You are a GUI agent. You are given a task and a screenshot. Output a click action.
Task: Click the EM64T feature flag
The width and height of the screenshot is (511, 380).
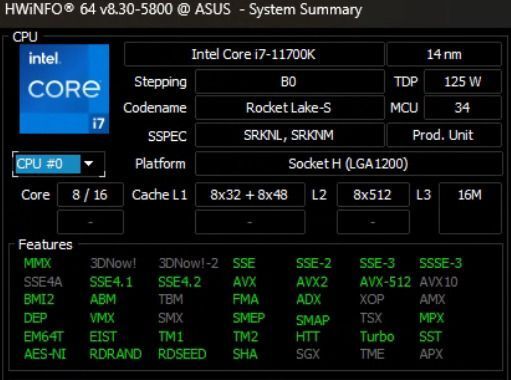coord(44,337)
